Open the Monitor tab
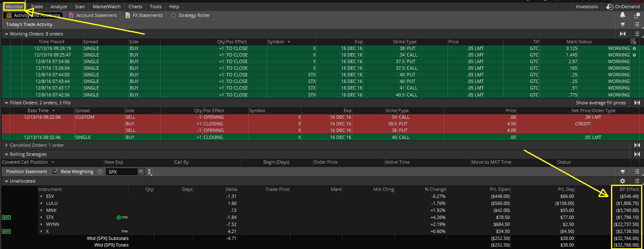Viewport: 644px width, 249px height. coord(14,7)
